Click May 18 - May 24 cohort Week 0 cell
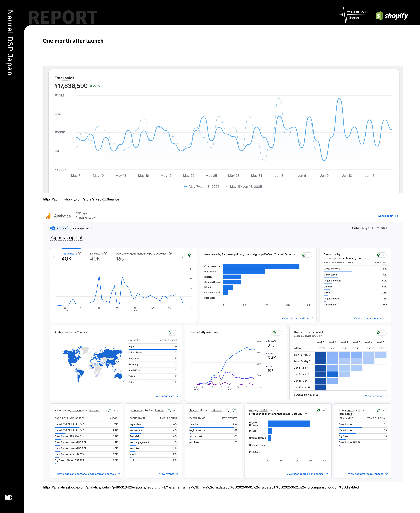The height and width of the screenshot is (513, 420). [321, 355]
